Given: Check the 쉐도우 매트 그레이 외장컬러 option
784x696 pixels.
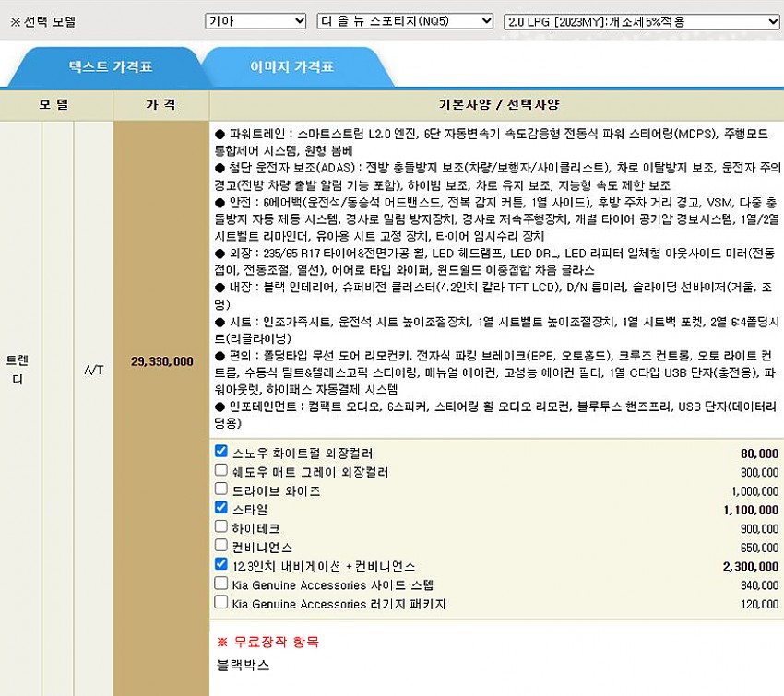Looking at the screenshot, I should 220,471.
